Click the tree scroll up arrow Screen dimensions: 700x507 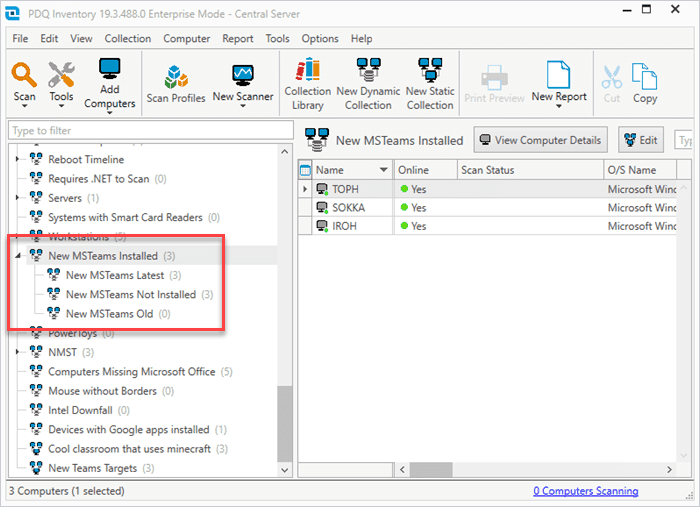tap(284, 152)
